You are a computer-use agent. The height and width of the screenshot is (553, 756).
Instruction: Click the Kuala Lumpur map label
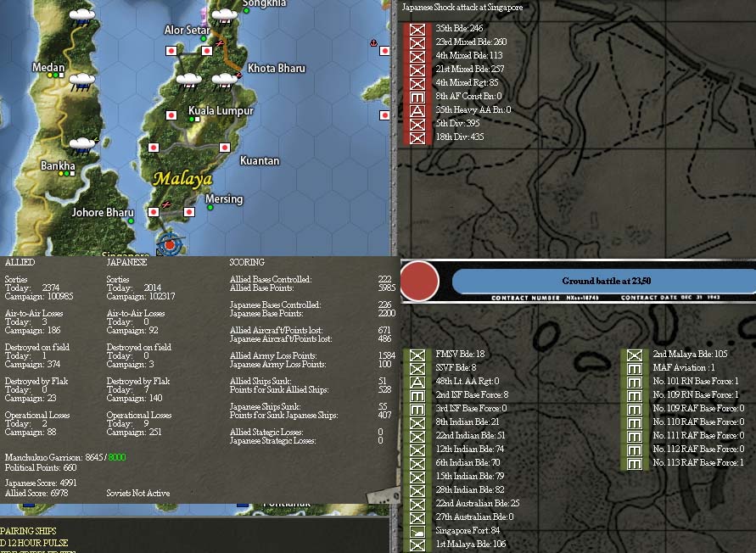click(x=221, y=110)
